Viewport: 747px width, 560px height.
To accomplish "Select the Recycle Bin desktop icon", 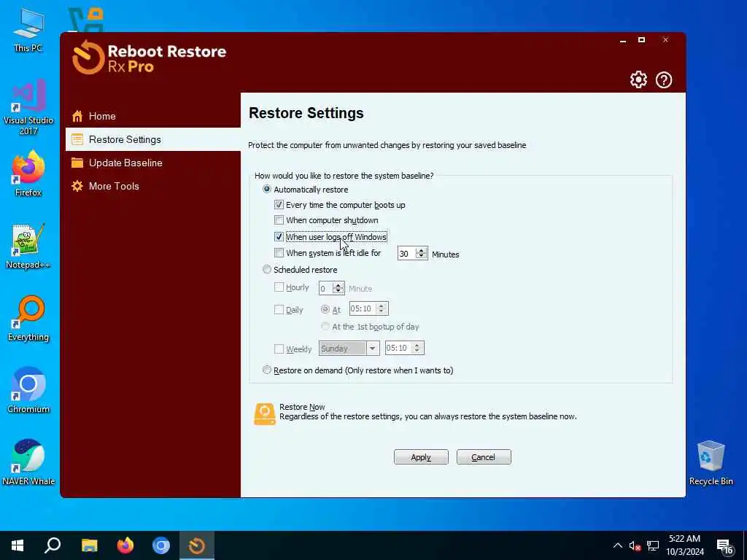I will point(711,463).
